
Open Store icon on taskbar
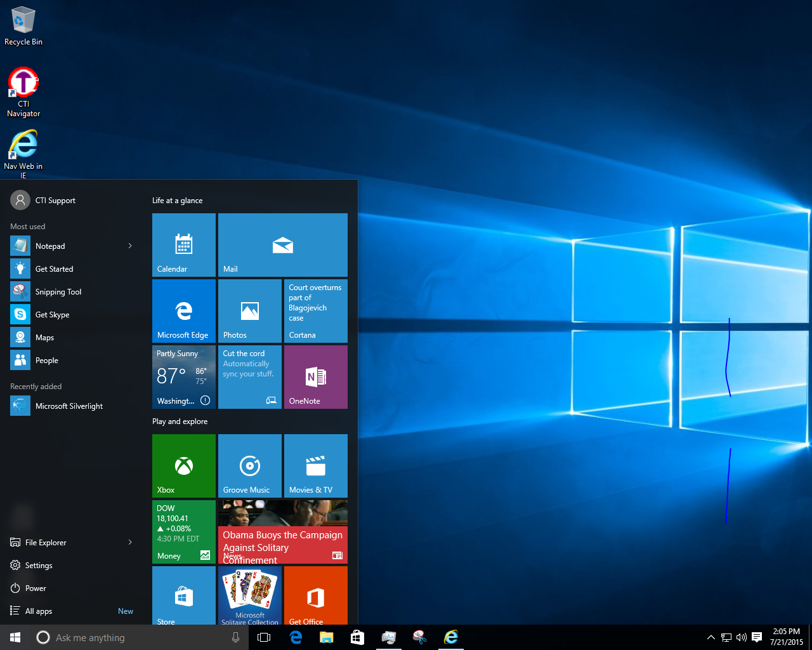pyautogui.click(x=357, y=637)
